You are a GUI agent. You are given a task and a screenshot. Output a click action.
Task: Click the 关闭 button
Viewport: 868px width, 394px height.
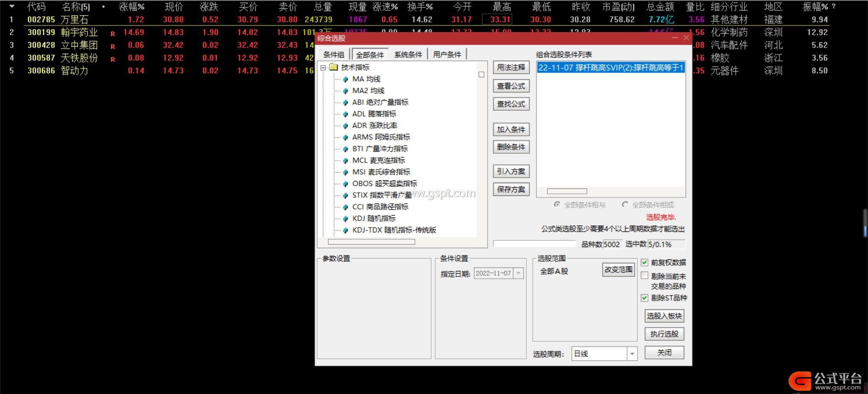click(664, 353)
